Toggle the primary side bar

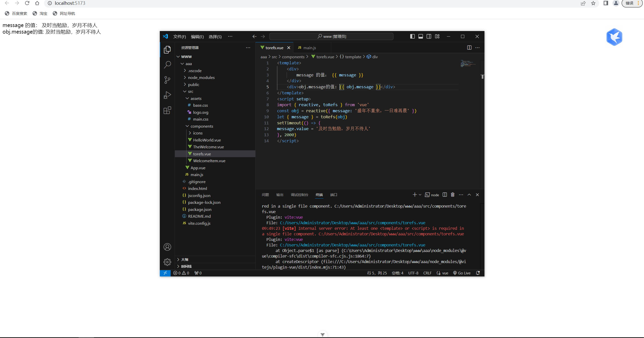point(412,37)
